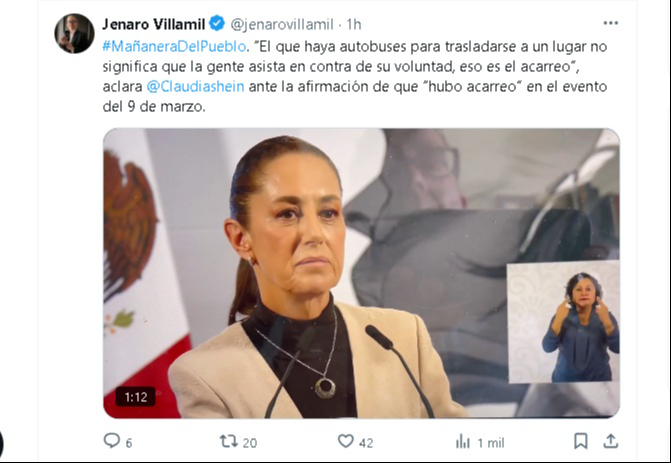Click the @jenarovillamil handle
This screenshot has height=463, width=671.
coord(282,24)
